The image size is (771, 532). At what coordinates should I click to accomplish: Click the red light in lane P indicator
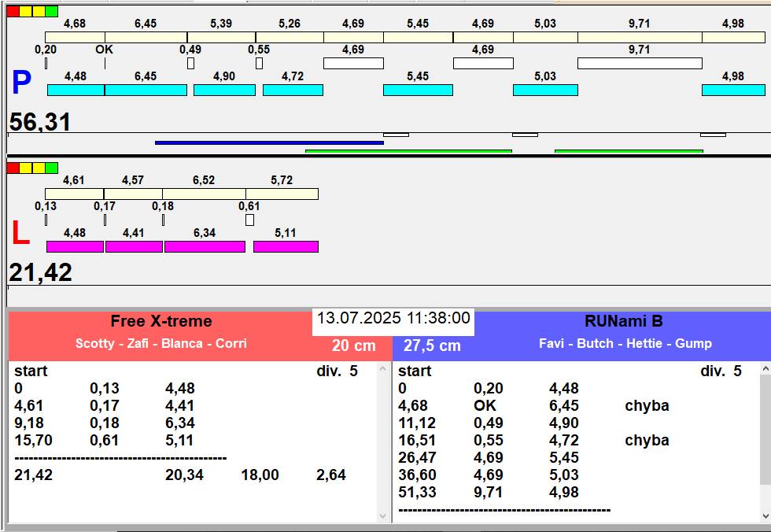13,11
